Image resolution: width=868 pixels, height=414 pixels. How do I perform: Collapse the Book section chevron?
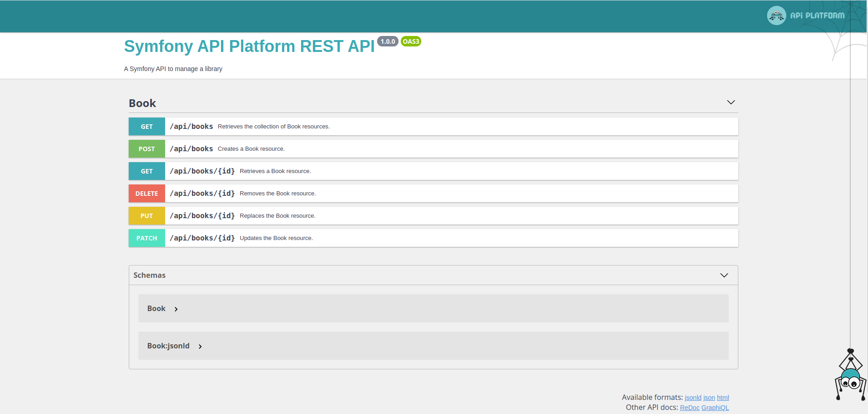(x=731, y=102)
